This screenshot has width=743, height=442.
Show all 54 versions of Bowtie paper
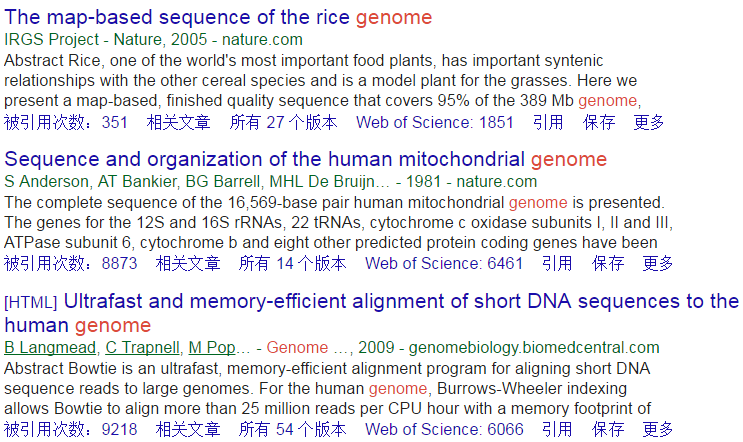pyautogui.click(x=292, y=429)
